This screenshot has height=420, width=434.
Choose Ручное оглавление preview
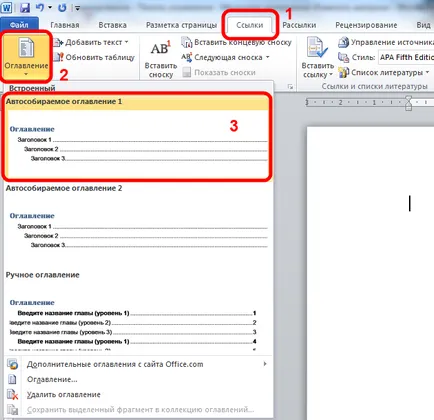pyautogui.click(x=137, y=311)
